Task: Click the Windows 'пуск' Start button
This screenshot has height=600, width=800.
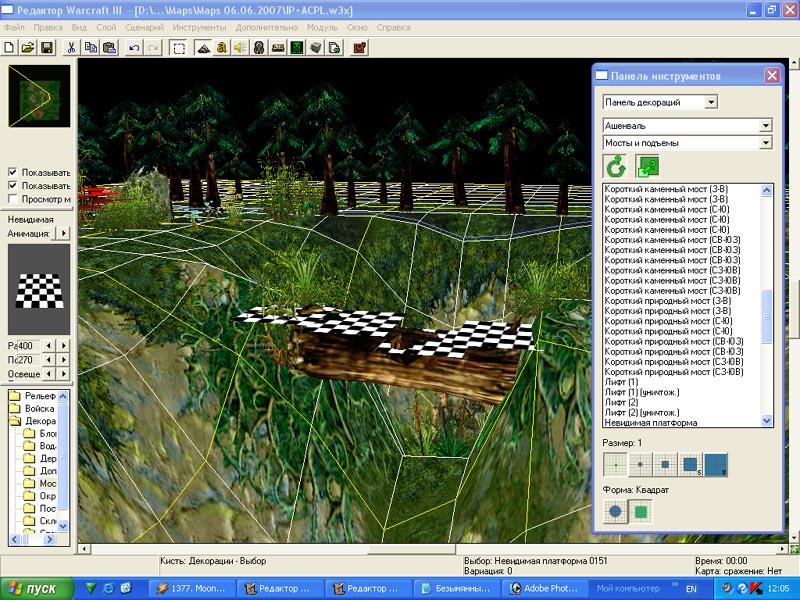Action: coord(36,588)
